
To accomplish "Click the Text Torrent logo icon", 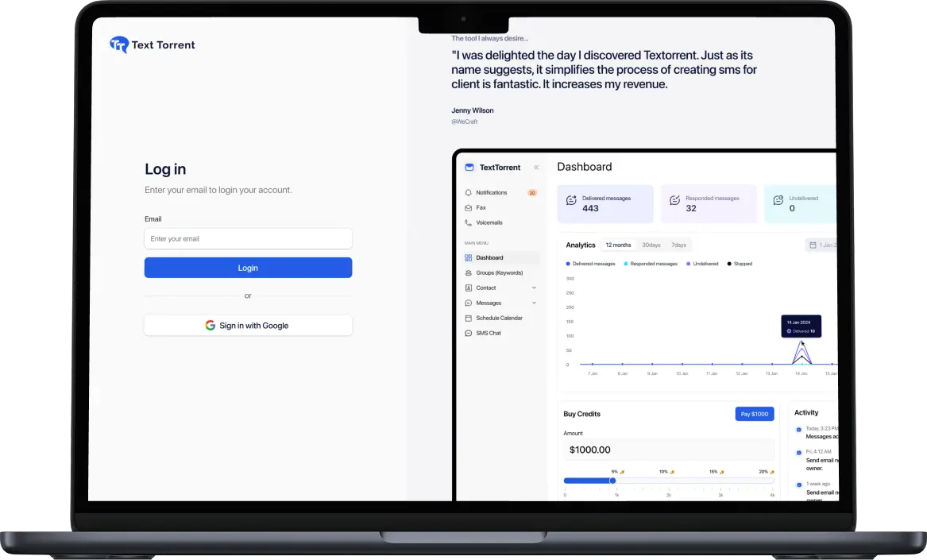I will [119, 45].
